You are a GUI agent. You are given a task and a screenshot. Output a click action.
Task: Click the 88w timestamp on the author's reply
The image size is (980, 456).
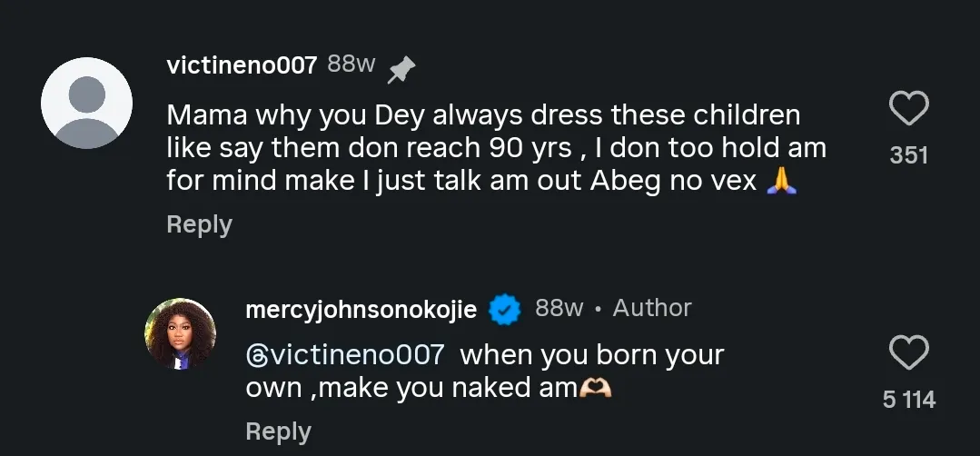559,309
